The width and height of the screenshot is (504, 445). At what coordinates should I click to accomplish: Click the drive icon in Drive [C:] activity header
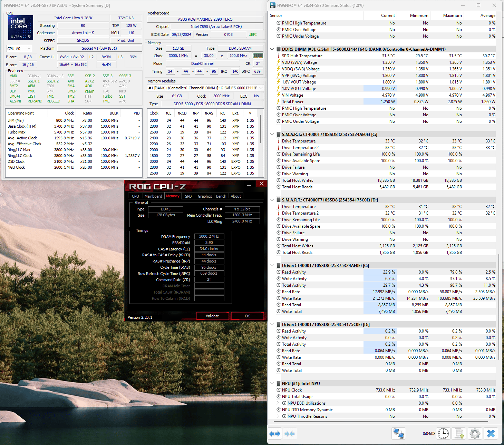pos(279,266)
